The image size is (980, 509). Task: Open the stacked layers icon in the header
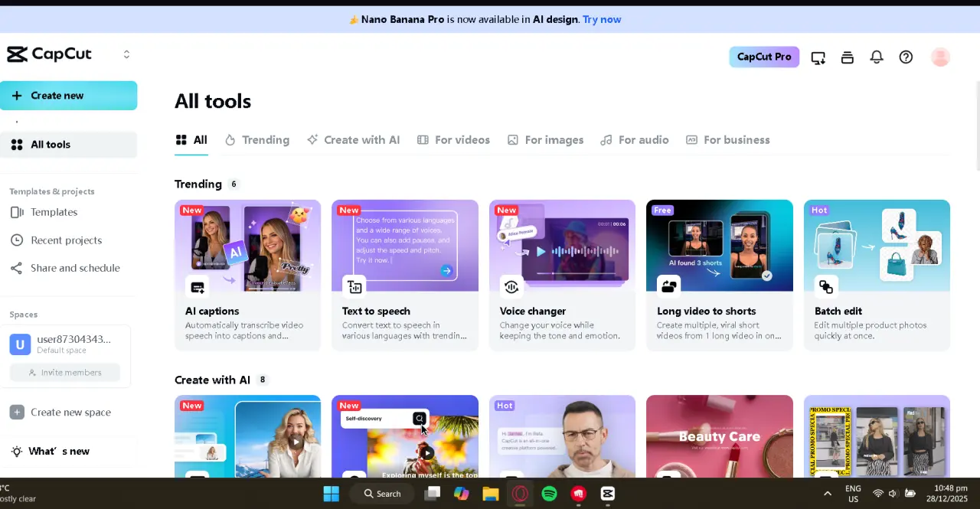point(848,57)
